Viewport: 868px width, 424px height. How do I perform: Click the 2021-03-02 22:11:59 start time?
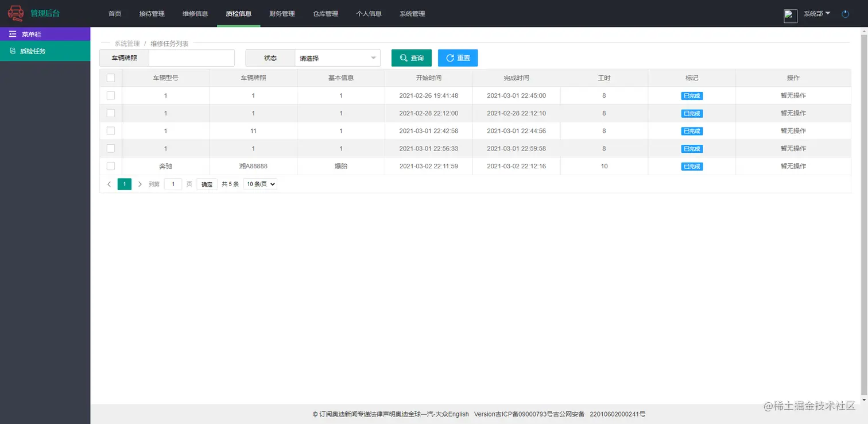click(x=429, y=166)
